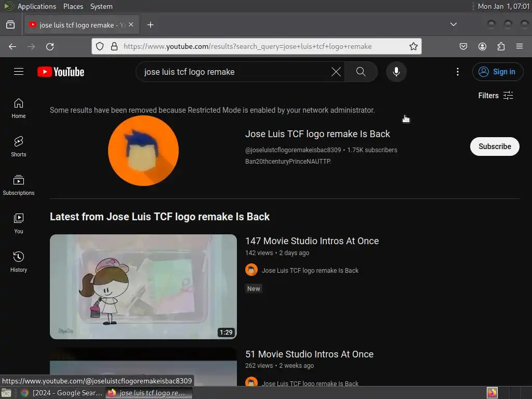Switch to Google Search taskbar window
532x399 pixels.
[x=61, y=393]
